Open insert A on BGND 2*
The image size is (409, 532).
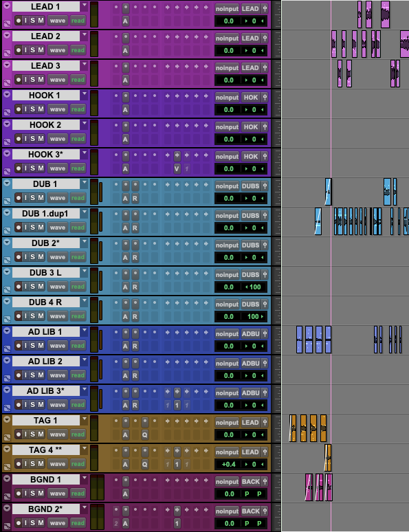126,524
